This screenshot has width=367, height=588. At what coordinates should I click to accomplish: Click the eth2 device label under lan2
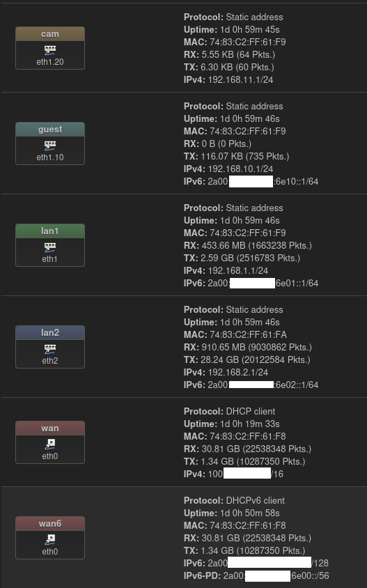pyautogui.click(x=50, y=361)
